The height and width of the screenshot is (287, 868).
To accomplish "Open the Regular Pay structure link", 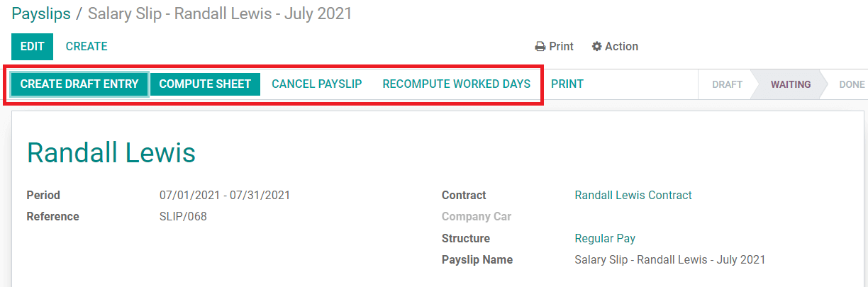I will [605, 238].
